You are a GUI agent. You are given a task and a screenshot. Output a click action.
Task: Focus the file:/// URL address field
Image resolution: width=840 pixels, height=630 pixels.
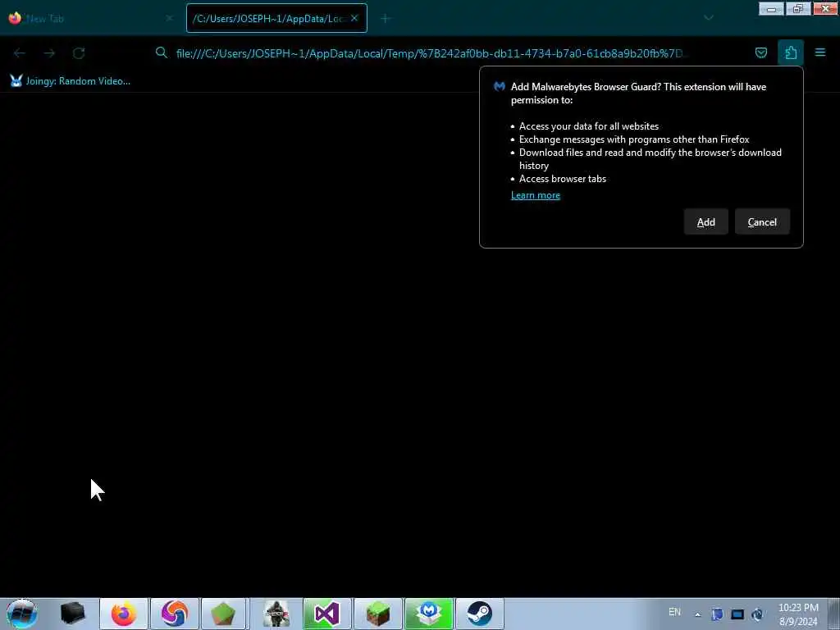tap(431, 53)
